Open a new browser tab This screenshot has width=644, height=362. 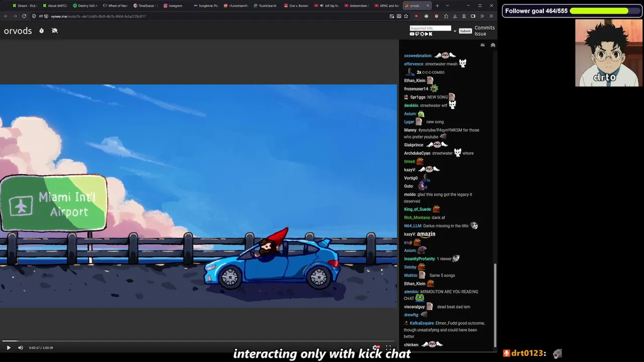point(437,6)
